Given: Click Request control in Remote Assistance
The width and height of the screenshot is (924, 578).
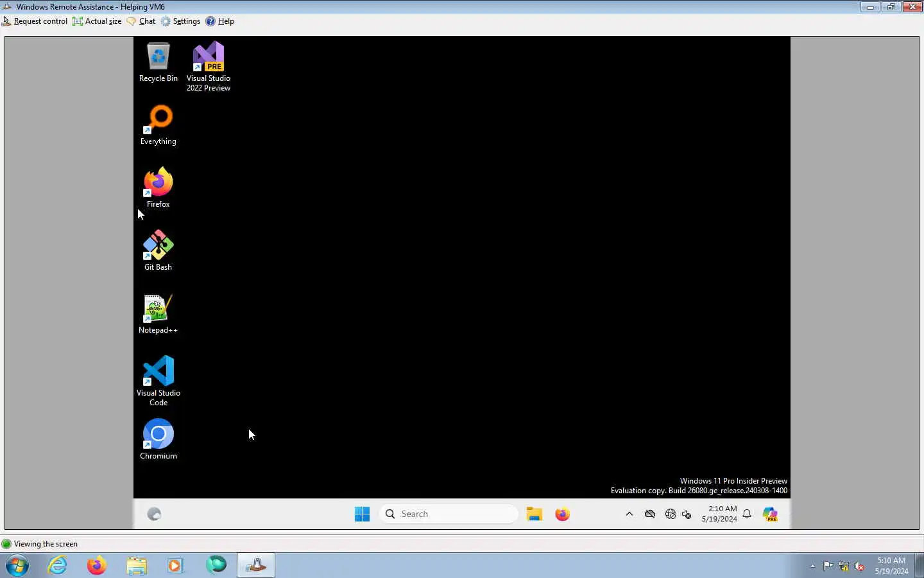Looking at the screenshot, I should (35, 21).
